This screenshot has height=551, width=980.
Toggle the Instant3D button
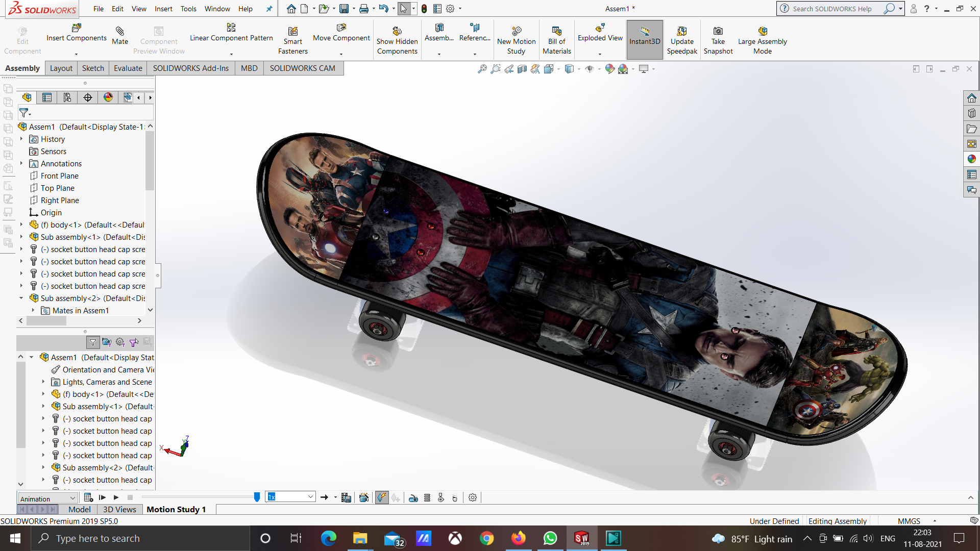(645, 40)
